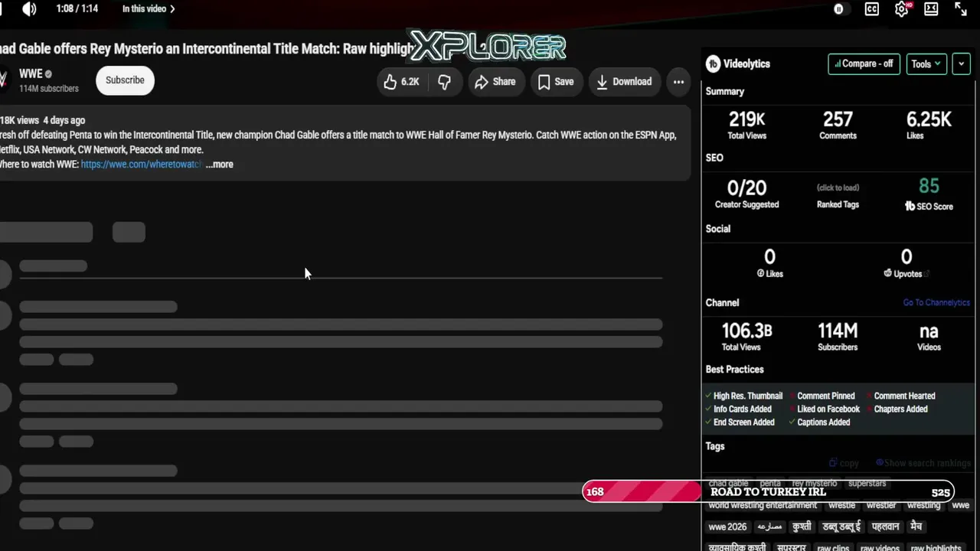This screenshot has height=551, width=980.
Task: Turn on closed captions with CC icon
Action: pos(871,9)
